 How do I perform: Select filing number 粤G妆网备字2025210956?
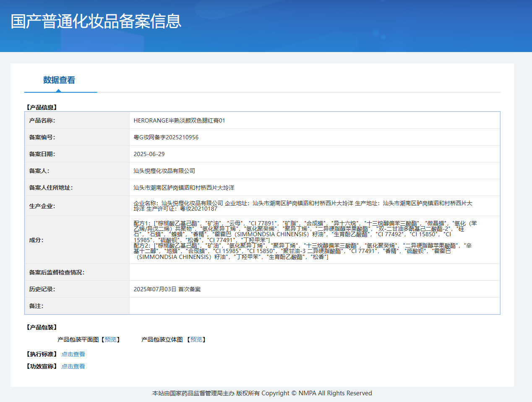click(166, 137)
